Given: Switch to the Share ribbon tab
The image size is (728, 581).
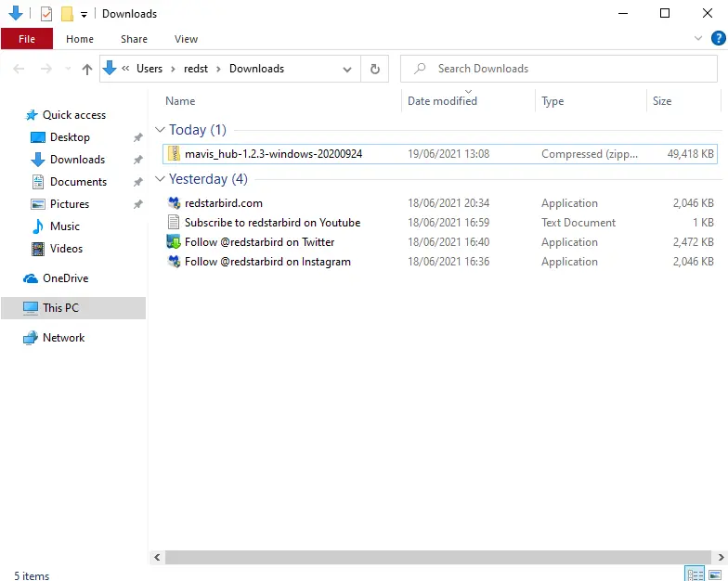Looking at the screenshot, I should point(134,39).
